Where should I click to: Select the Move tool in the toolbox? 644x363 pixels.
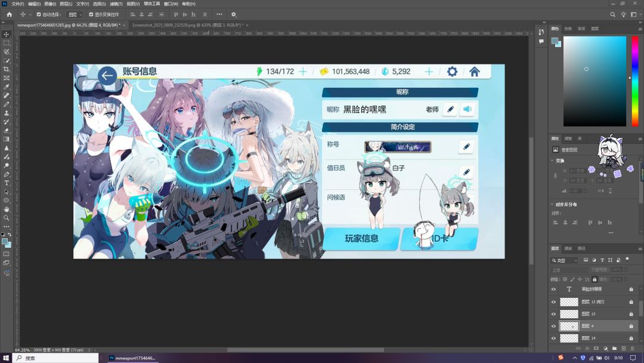point(6,35)
